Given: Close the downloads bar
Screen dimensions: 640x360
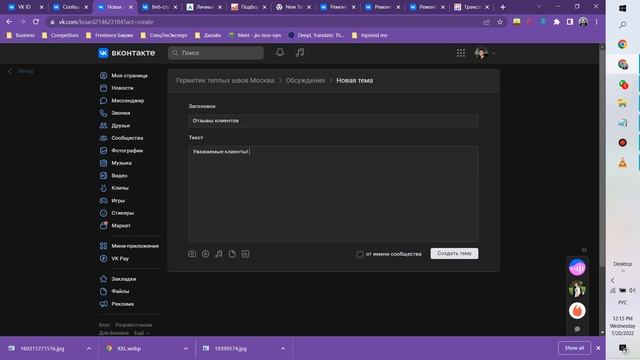Looking at the screenshot, I should [598, 348].
